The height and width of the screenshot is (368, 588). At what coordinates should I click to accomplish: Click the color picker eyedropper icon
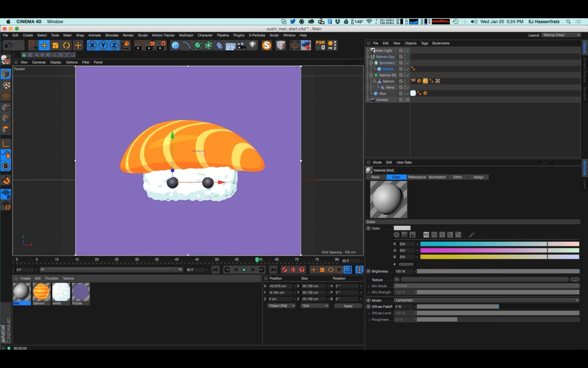point(472,235)
